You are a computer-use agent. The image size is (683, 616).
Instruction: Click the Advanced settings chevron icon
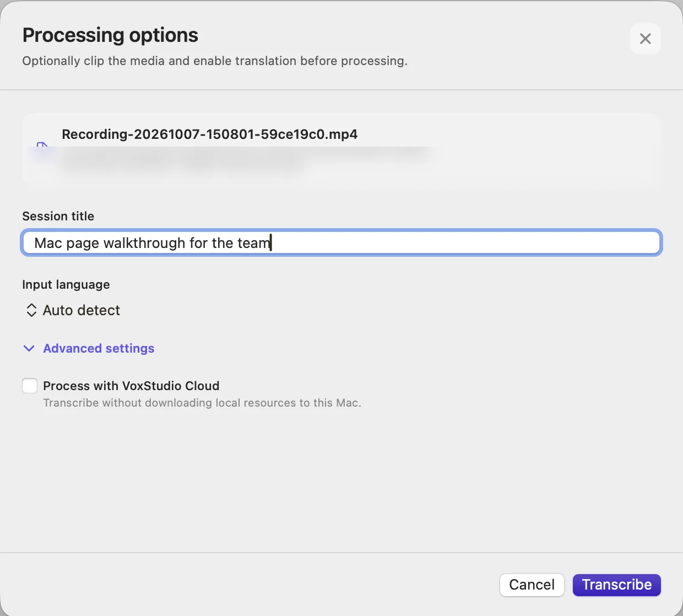29,348
